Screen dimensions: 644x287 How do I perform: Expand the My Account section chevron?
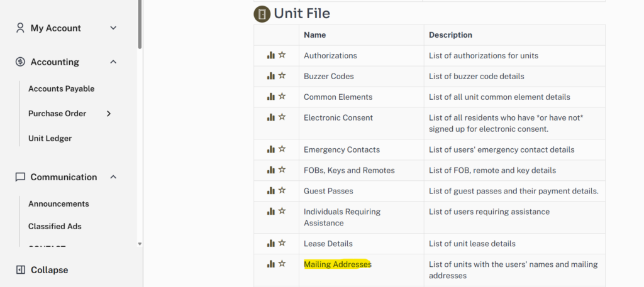(x=113, y=28)
